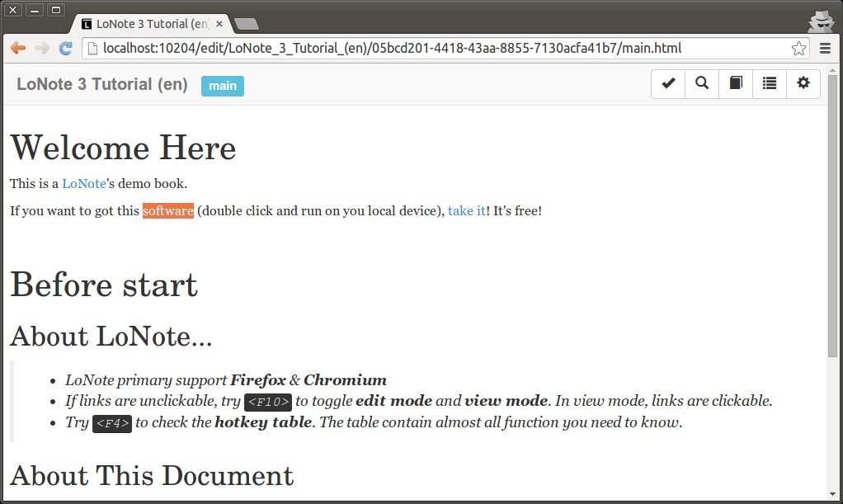Click the incognito spy icon
843x504 pixels.
click(821, 21)
